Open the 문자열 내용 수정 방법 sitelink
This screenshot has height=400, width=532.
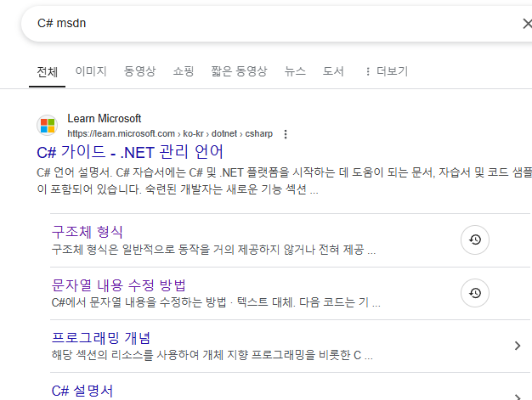coord(119,285)
